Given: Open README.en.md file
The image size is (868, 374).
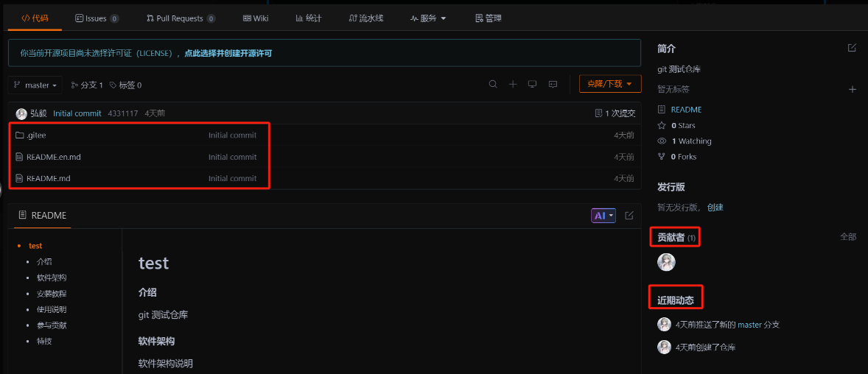Looking at the screenshot, I should click(54, 157).
